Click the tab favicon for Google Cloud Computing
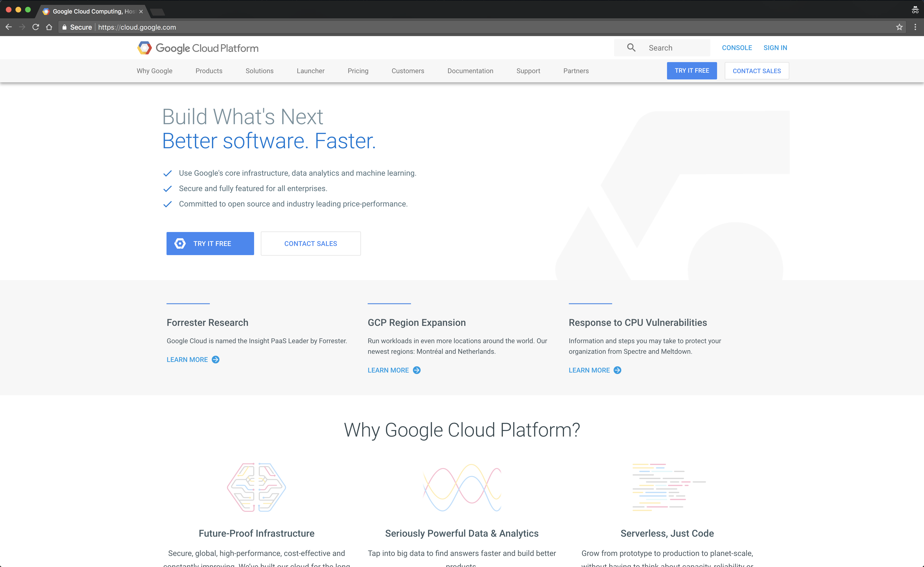This screenshot has height=567, width=924. [46, 11]
